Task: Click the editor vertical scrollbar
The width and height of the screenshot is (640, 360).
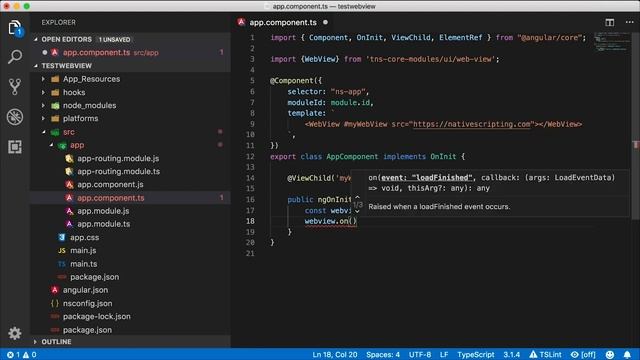Action: click(636, 127)
